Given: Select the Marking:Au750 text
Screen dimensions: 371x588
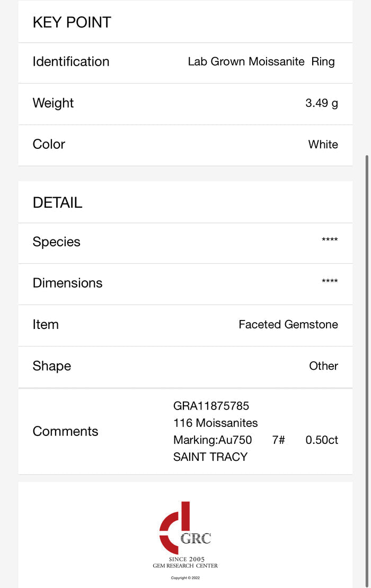Looking at the screenshot, I should [x=213, y=440].
